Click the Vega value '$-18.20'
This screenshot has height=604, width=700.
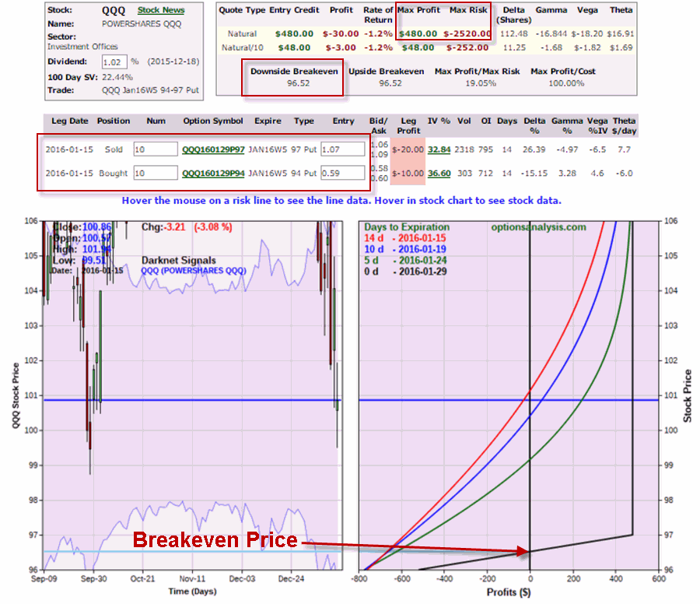[587, 33]
